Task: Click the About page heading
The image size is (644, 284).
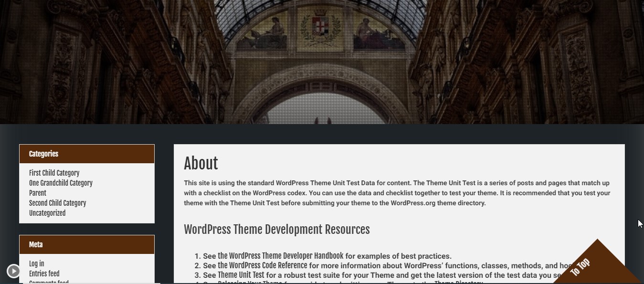Action: point(201,163)
